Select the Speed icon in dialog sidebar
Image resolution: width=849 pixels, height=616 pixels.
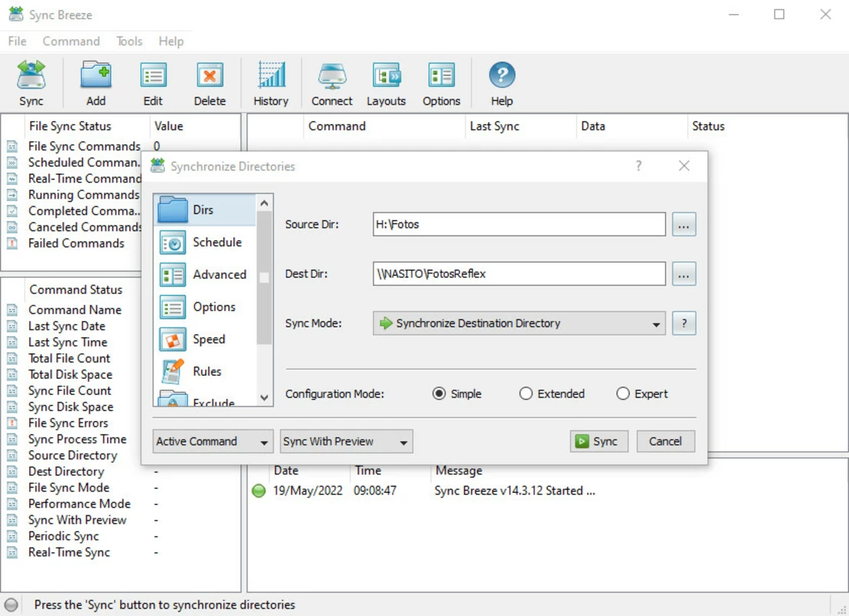[173, 340]
